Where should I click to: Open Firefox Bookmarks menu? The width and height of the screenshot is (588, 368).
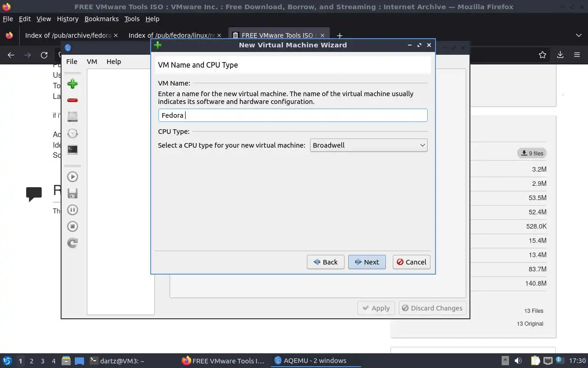point(102,19)
